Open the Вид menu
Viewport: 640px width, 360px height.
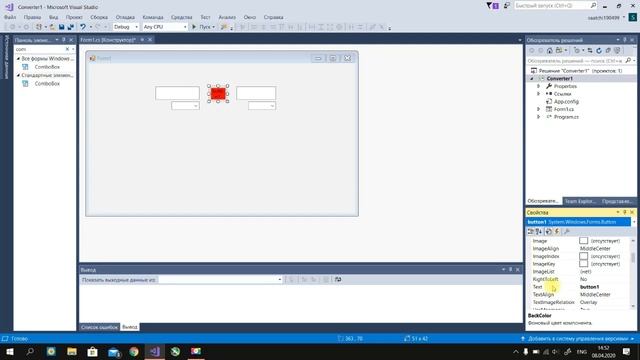point(53,17)
